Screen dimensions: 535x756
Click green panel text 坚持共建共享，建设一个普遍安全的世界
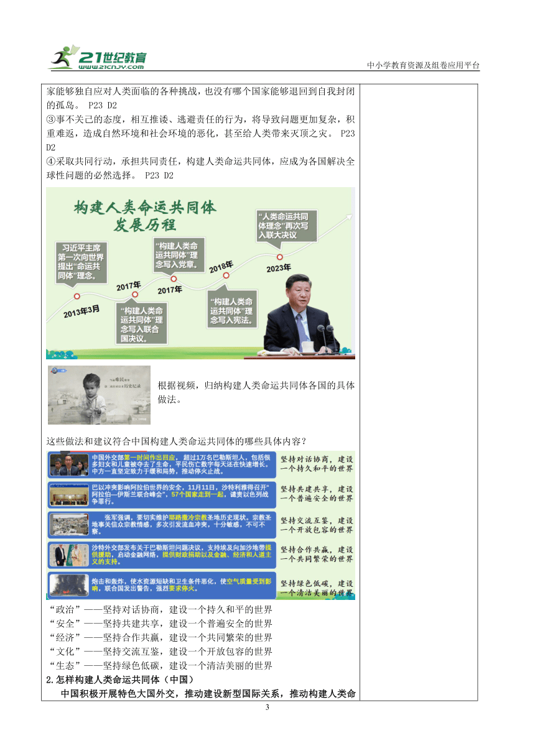[x=317, y=494]
